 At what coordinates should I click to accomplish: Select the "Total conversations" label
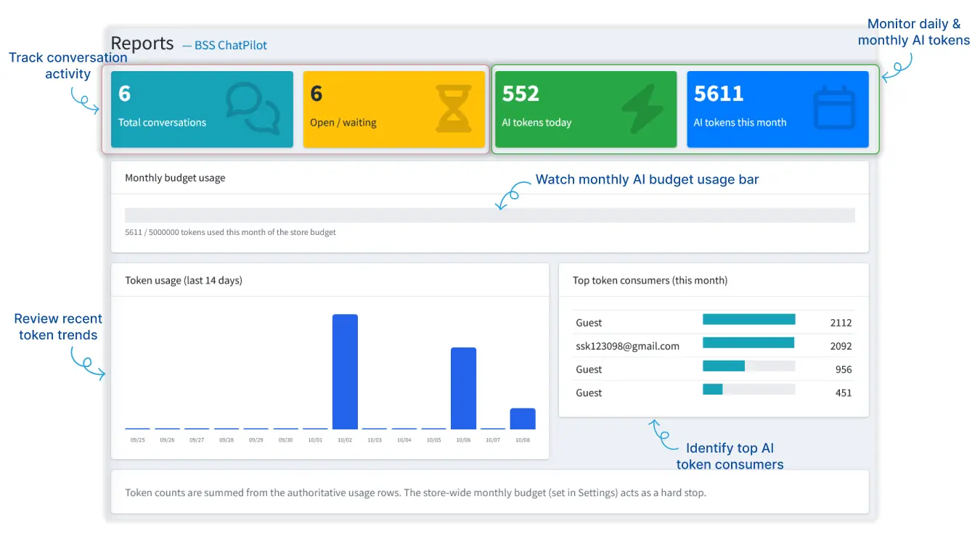(163, 123)
